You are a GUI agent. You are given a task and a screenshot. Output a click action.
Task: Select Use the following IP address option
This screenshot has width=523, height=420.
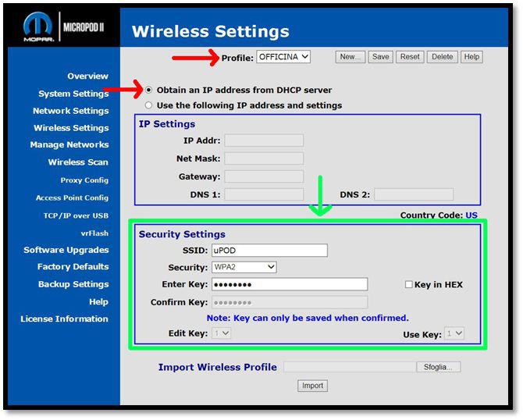pyautogui.click(x=149, y=105)
